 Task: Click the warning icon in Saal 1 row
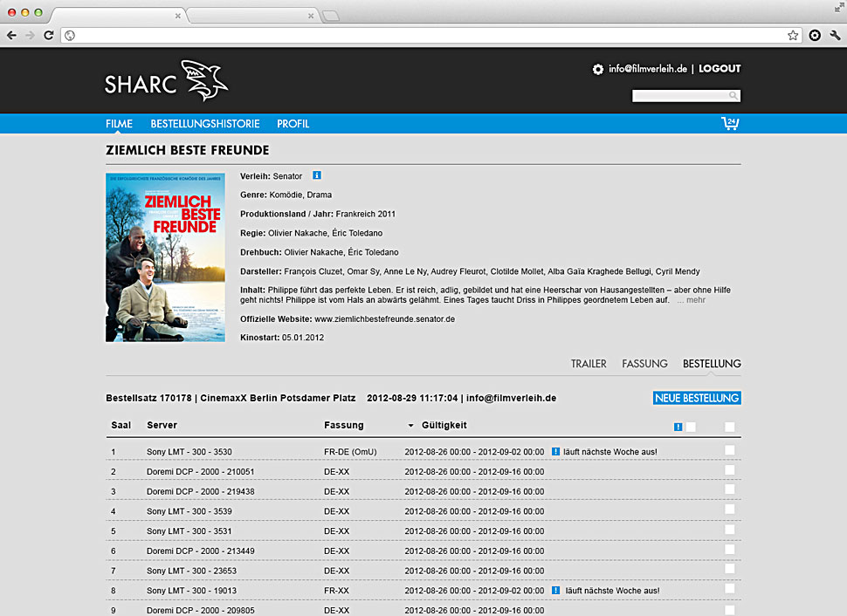(555, 451)
